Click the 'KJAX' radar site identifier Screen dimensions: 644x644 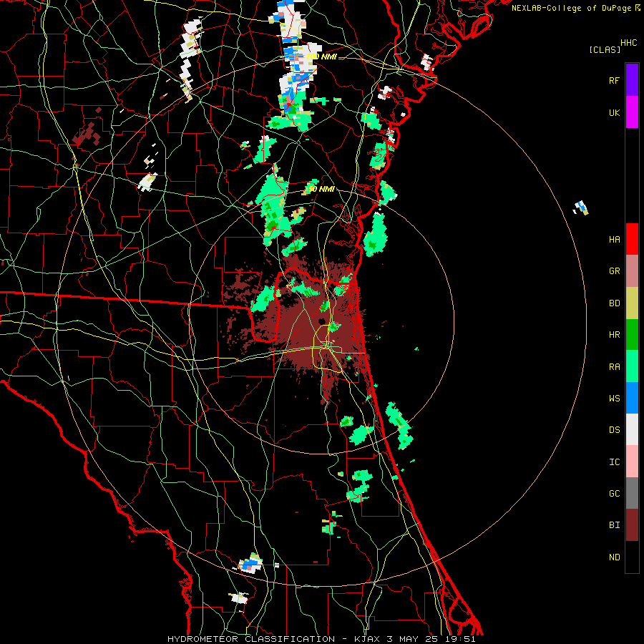(x=367, y=639)
